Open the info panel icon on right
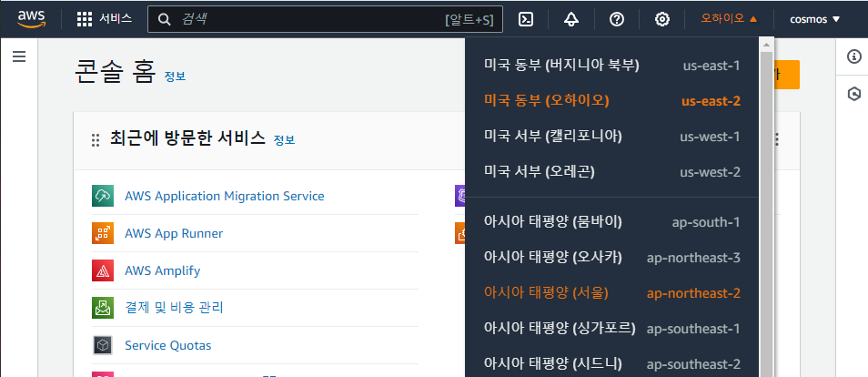This screenshot has height=377, width=868. [x=854, y=56]
